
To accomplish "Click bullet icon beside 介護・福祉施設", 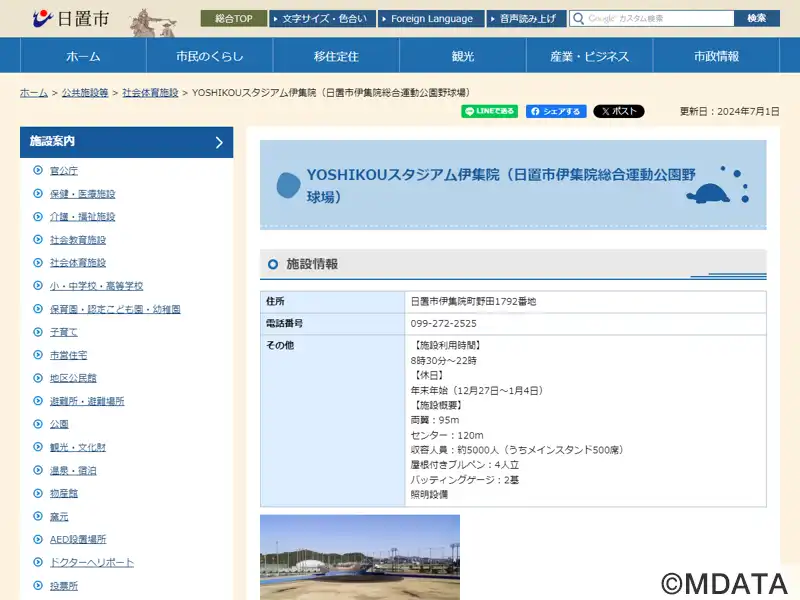I will (38, 216).
